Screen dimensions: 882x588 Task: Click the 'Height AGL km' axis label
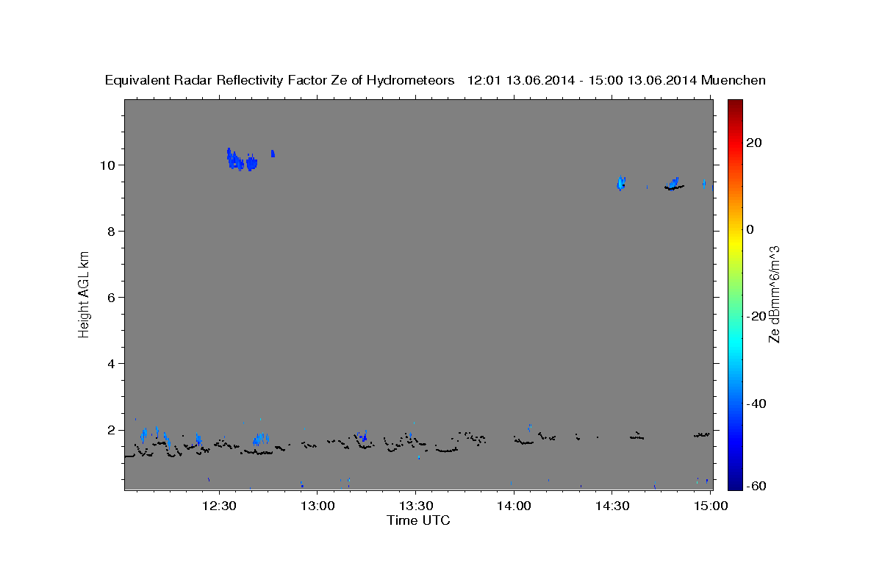85,294
